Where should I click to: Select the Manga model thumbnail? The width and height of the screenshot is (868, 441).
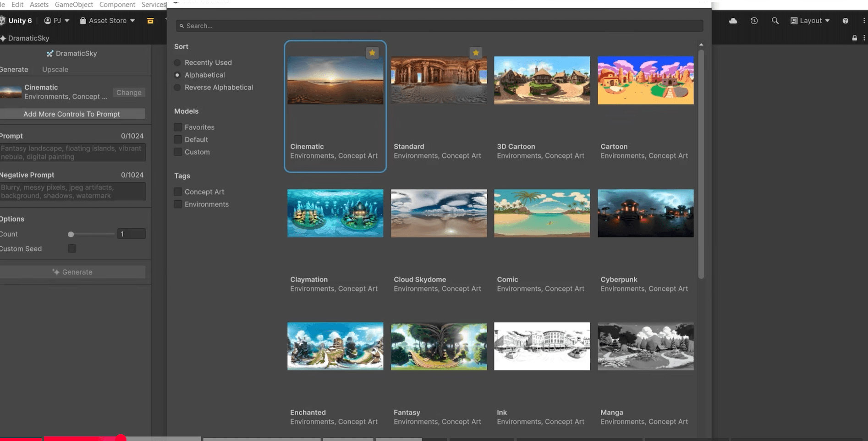pyautogui.click(x=646, y=346)
